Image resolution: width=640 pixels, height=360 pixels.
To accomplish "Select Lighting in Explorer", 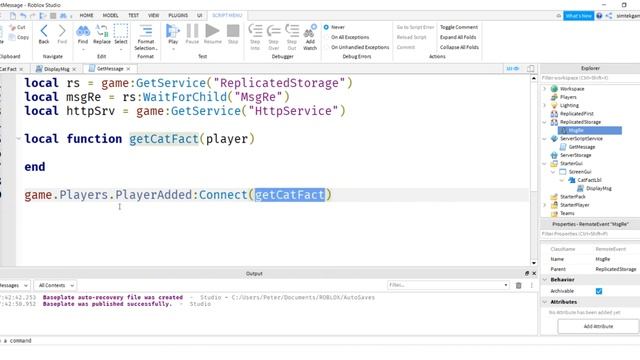I will [569, 105].
